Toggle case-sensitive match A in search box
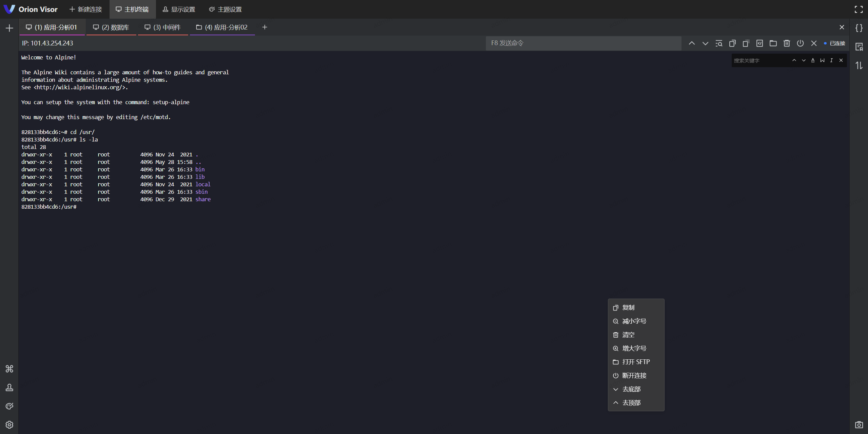The width and height of the screenshot is (868, 434). (x=813, y=60)
